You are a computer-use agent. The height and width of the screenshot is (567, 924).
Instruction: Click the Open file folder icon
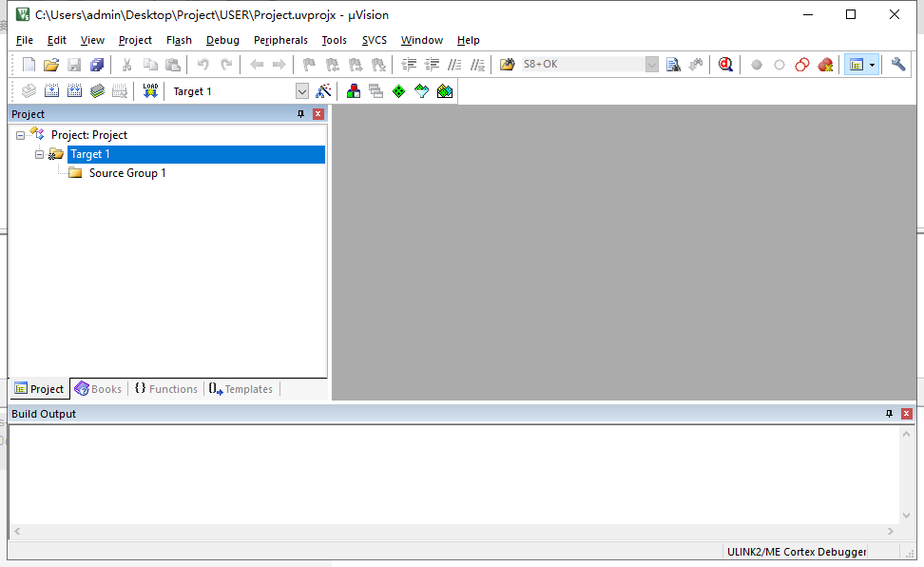coord(51,65)
